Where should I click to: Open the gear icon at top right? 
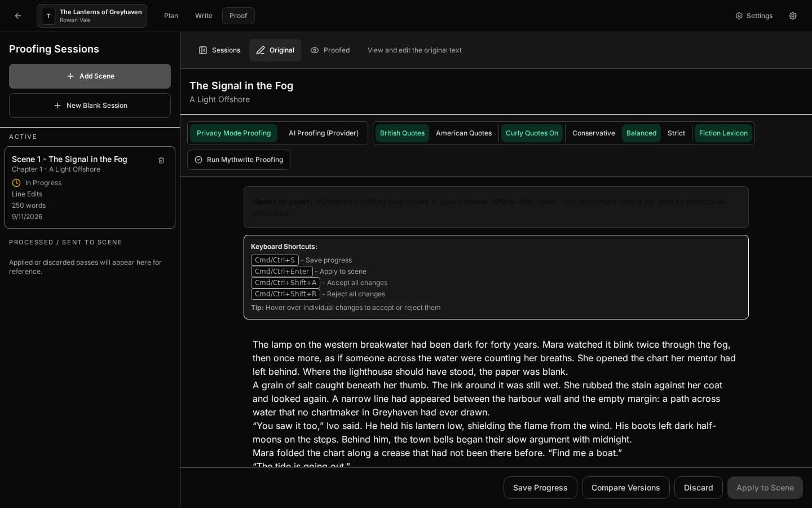pos(793,16)
